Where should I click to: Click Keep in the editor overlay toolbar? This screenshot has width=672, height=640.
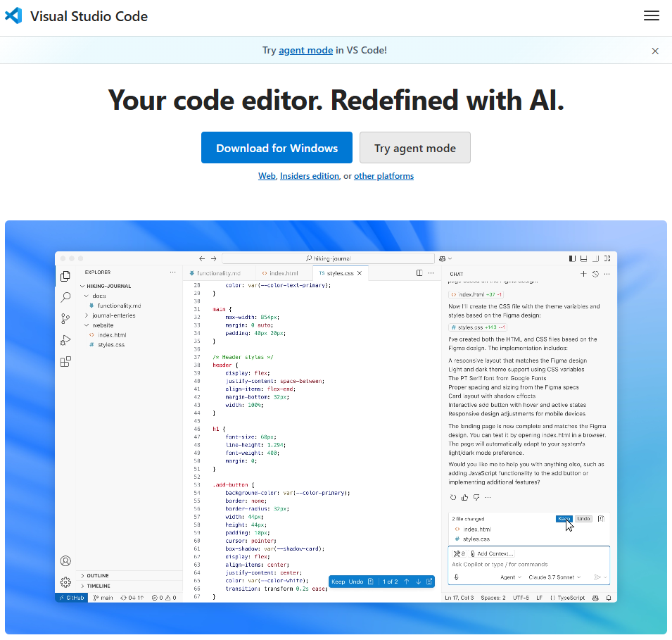[x=338, y=582]
